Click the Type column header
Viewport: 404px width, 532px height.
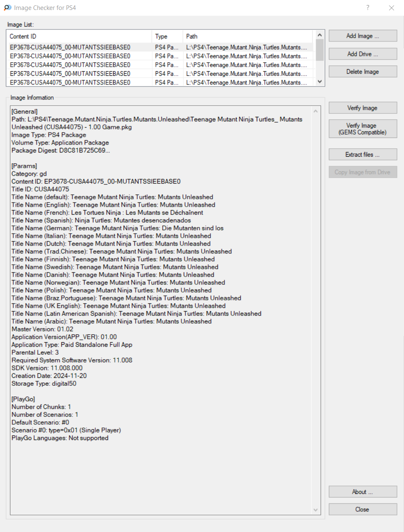pos(167,36)
